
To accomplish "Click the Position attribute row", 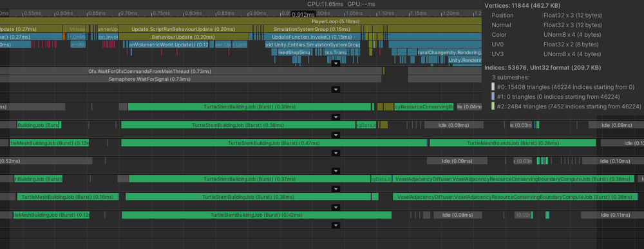I will [547, 15].
